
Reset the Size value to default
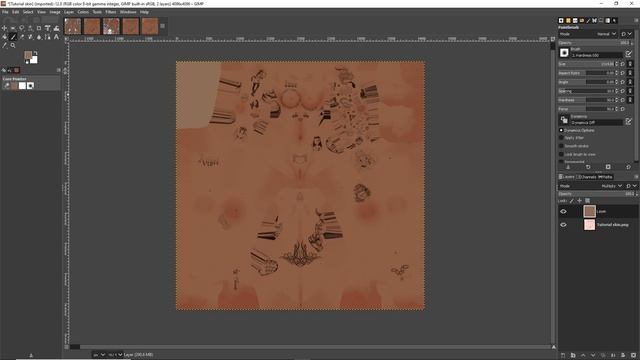point(623,64)
